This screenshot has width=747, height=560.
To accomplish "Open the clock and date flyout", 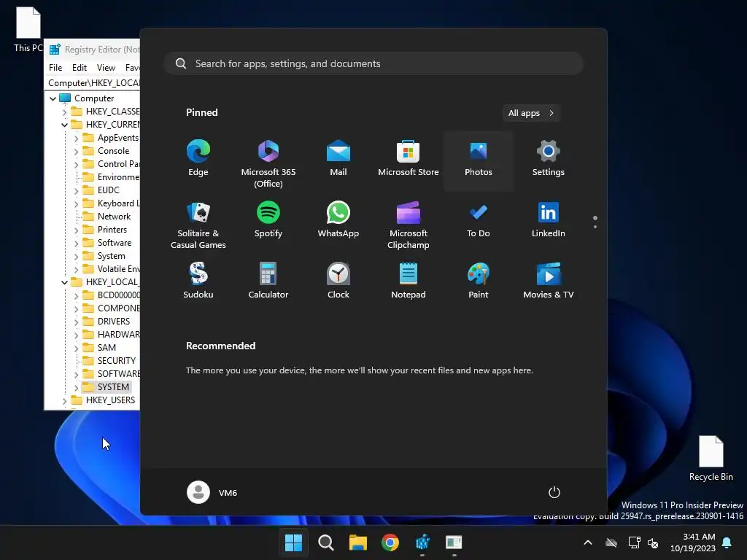I will pos(693,542).
